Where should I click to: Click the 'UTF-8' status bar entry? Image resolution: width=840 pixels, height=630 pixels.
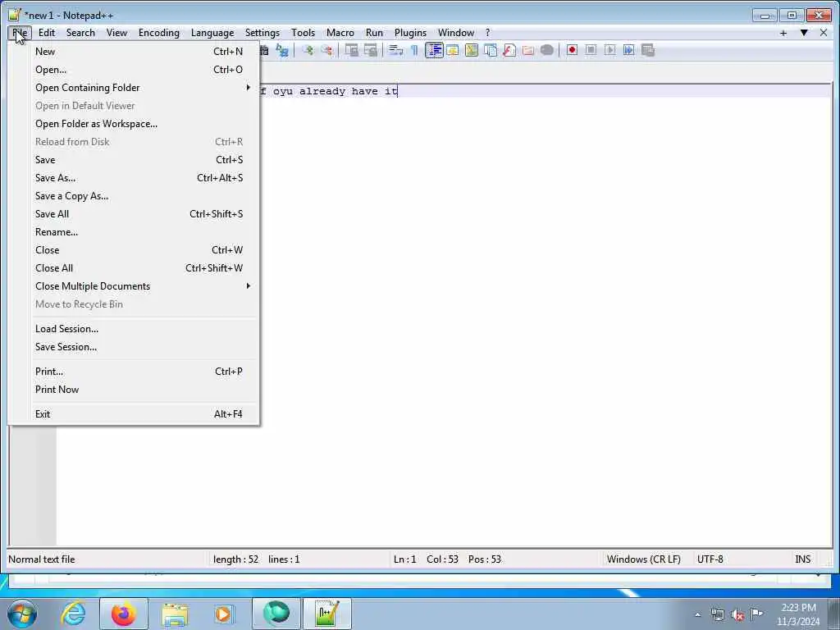click(x=710, y=559)
